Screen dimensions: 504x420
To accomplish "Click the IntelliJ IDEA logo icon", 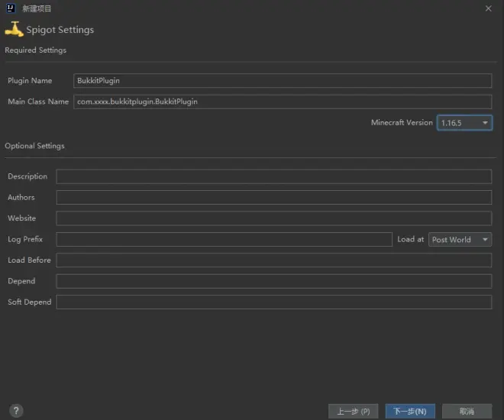I will coord(11,8).
